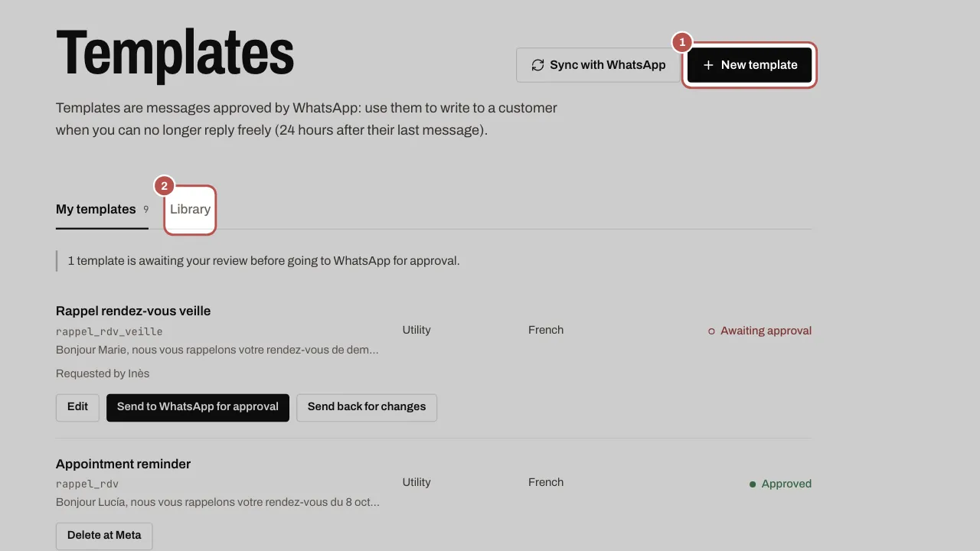Choose Send back for changes
The image size is (980, 551).
click(x=367, y=407)
